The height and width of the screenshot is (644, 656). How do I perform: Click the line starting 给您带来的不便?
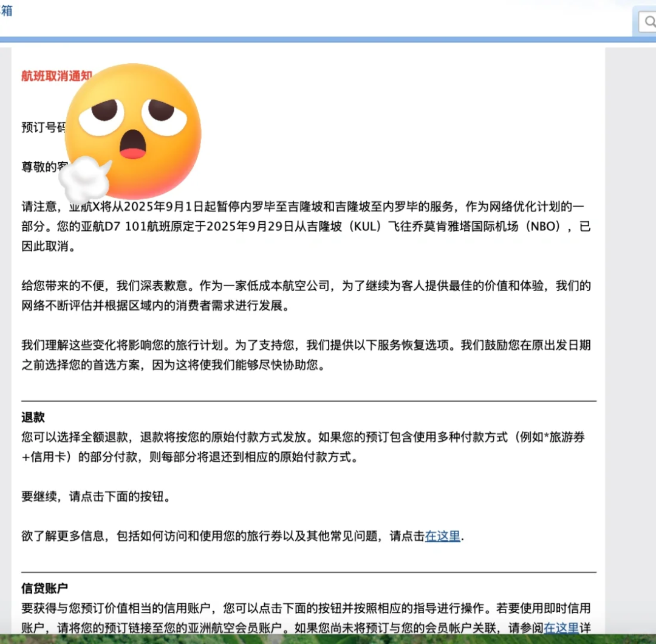306,286
